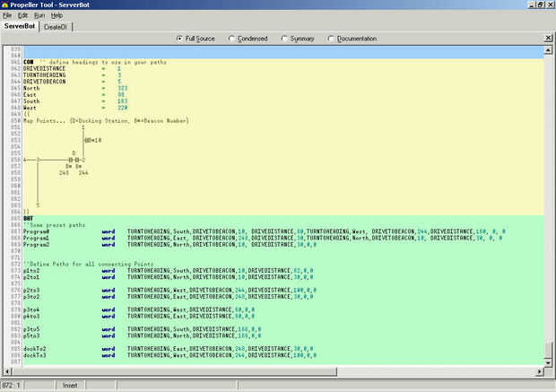Select the Documentation view
The height and width of the screenshot is (392, 556).
point(352,39)
